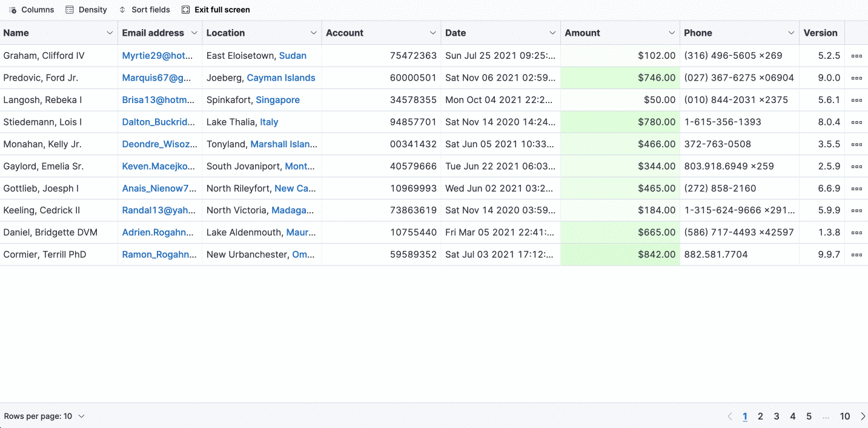
Task: Open the Marquis67@g... email link
Action: click(x=157, y=78)
